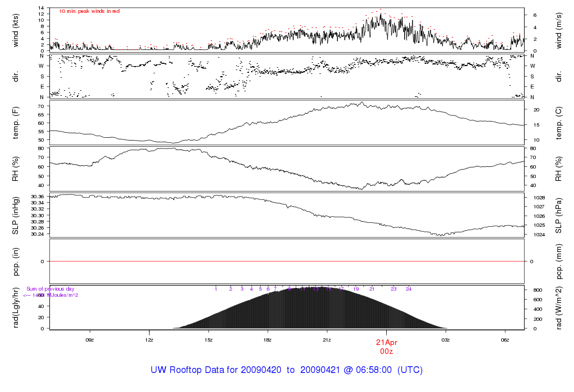Screen dimensions: 574x392
Task: Select the 'temp. (C)' axis label
Action: 558,123
